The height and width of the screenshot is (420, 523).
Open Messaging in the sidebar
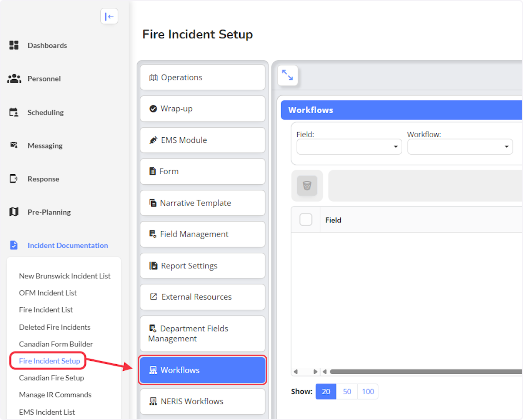pos(45,146)
